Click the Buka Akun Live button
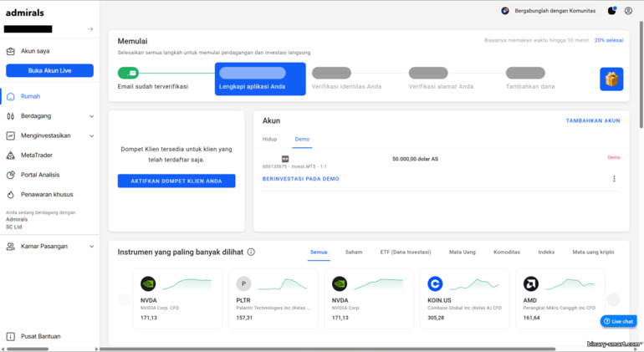The width and height of the screenshot is (644, 352). pos(49,71)
